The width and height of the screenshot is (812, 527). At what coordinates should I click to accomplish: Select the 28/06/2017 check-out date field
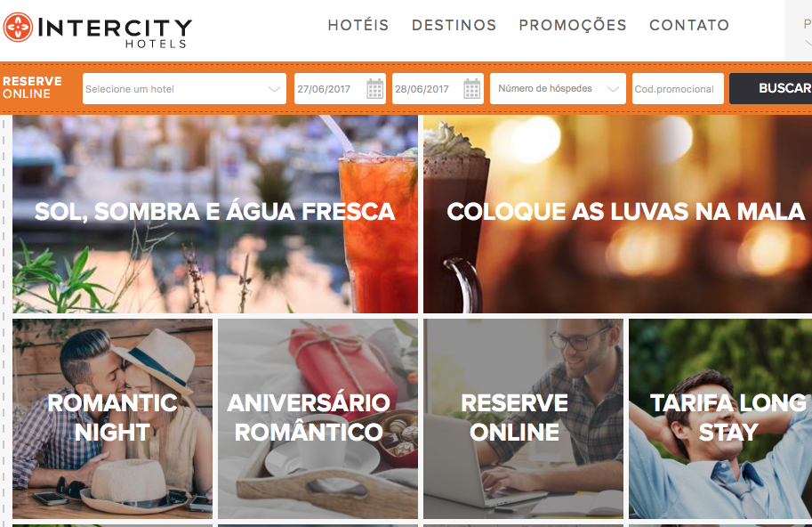(438, 89)
